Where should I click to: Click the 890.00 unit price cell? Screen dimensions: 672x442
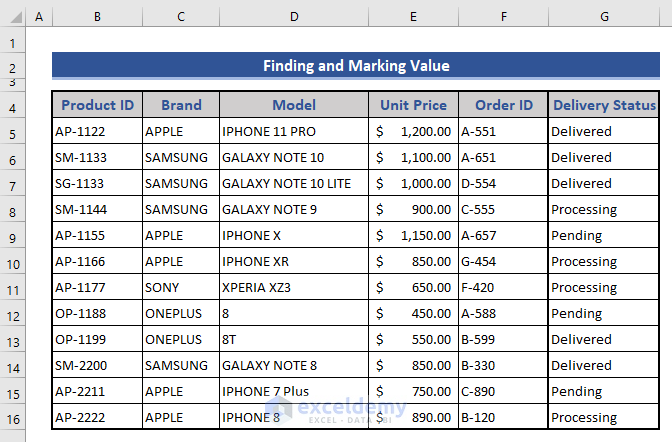click(x=414, y=417)
